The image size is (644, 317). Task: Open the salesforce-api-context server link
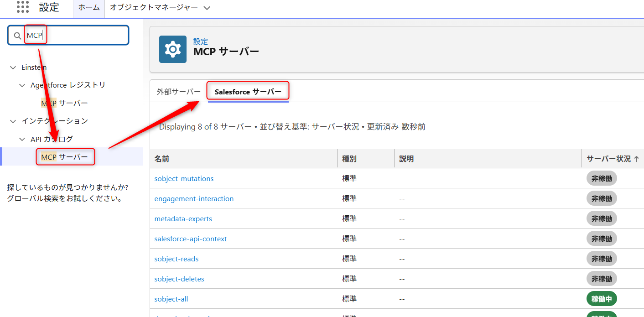190,239
